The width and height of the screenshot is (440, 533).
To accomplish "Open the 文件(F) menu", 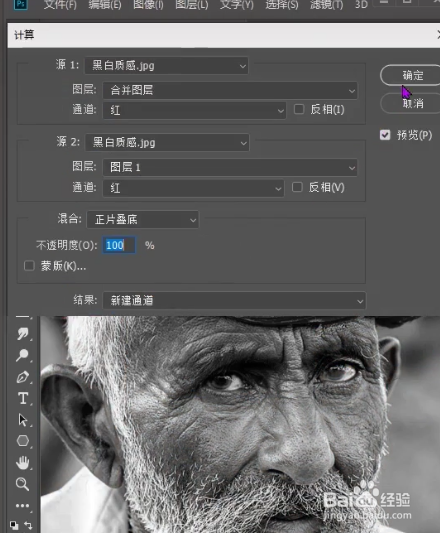I will click(x=60, y=5).
